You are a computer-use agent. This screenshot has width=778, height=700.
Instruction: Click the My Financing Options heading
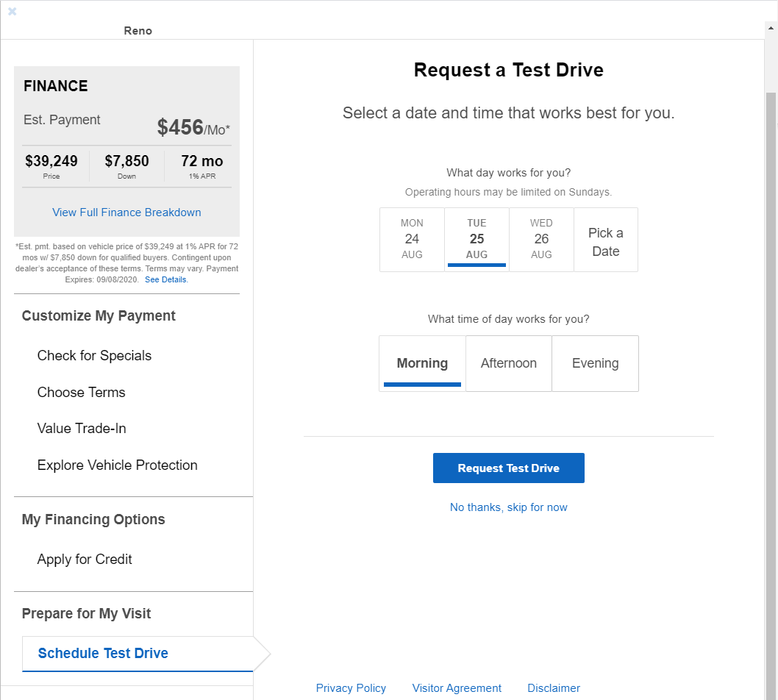point(93,519)
